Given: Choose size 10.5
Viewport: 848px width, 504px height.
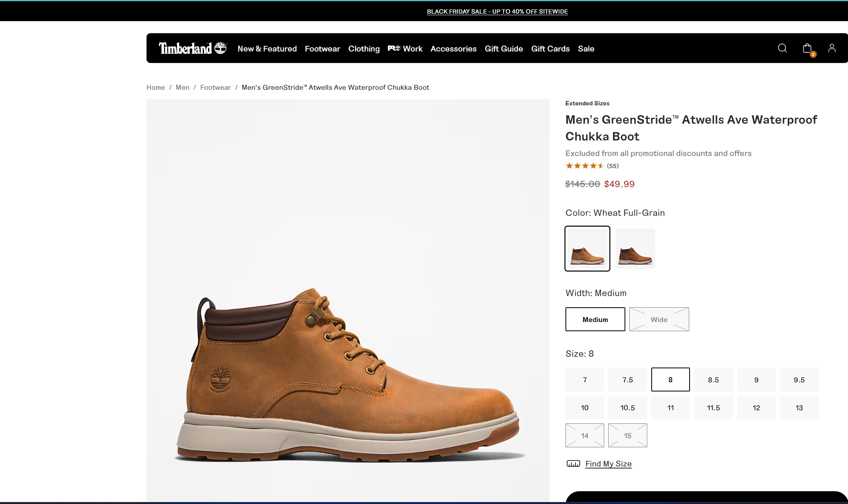Looking at the screenshot, I should point(627,407).
